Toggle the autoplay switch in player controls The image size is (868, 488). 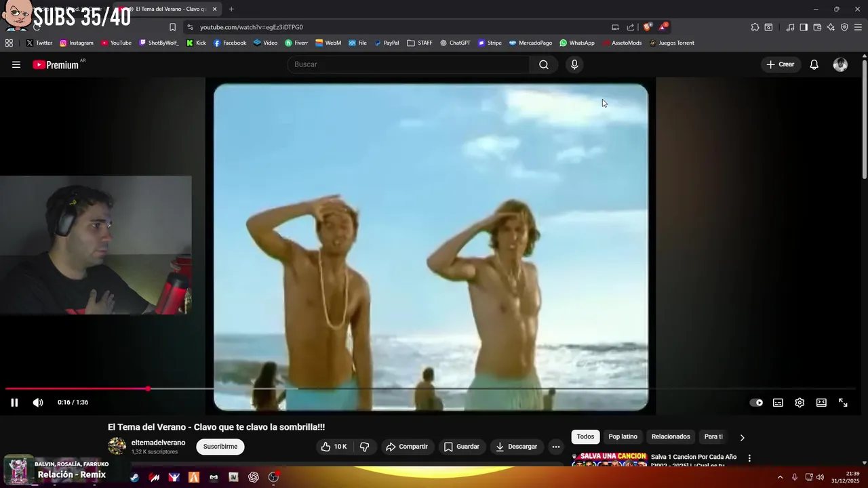756,403
